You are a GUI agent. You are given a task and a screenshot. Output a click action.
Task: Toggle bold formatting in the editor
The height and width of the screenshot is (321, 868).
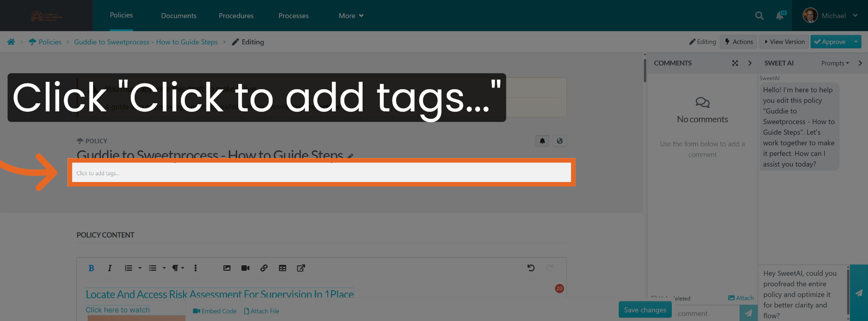point(91,268)
